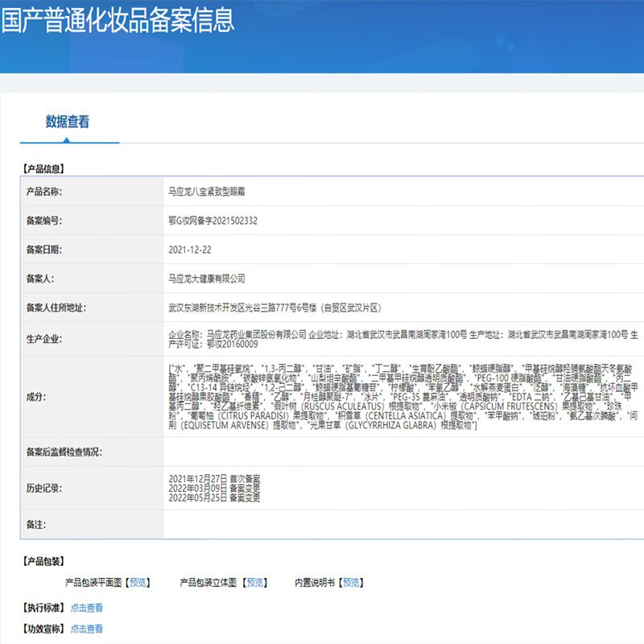Click the 备案编号: row label

(44, 221)
